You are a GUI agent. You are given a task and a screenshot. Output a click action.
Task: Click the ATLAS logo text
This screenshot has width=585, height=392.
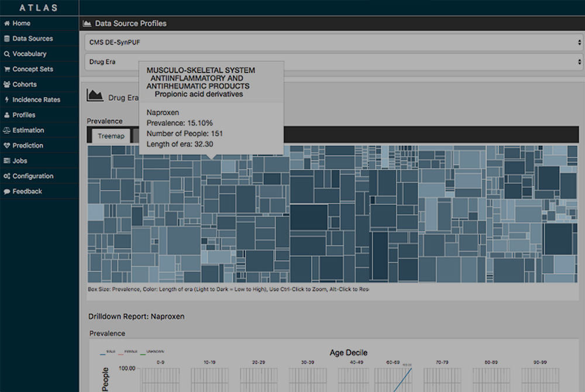(x=39, y=8)
